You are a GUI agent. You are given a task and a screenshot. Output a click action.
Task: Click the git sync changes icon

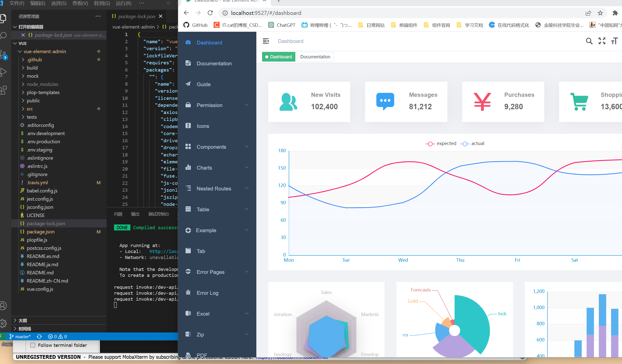tap(39, 336)
